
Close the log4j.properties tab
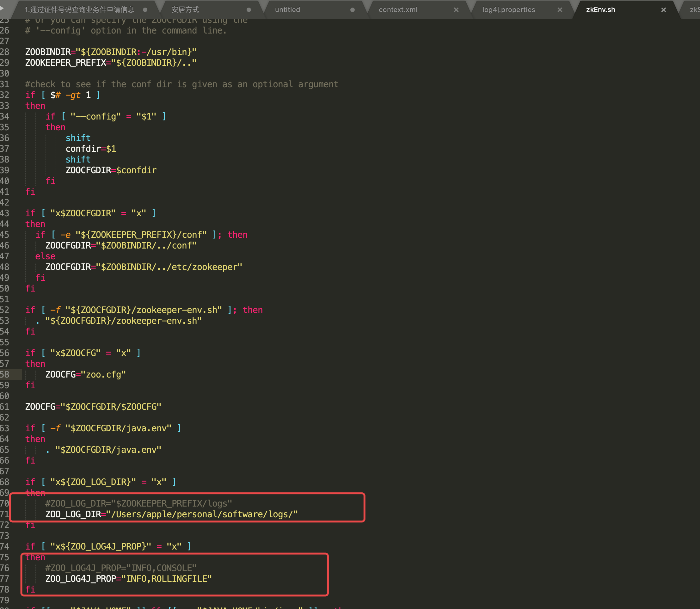tap(560, 10)
